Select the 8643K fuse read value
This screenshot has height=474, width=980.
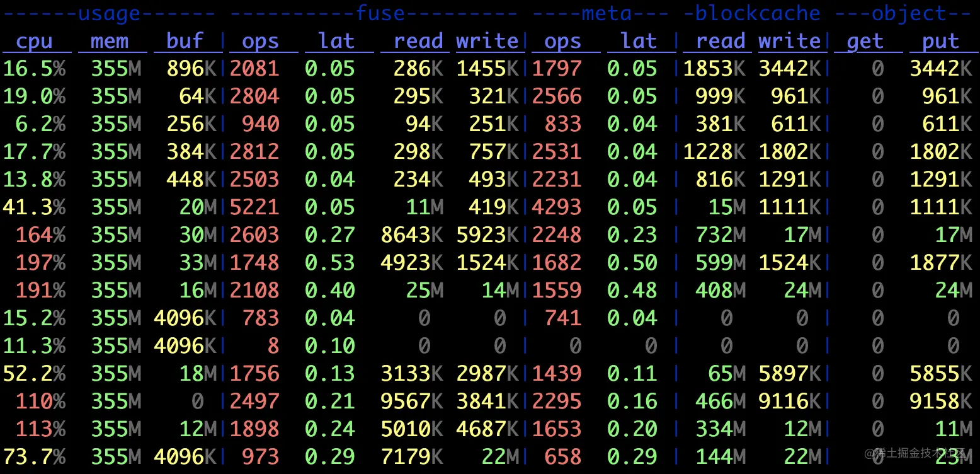(412, 234)
